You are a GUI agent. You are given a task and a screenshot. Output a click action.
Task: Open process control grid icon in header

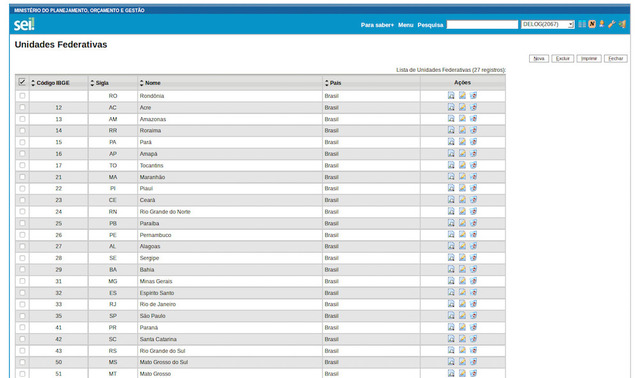[582, 24]
